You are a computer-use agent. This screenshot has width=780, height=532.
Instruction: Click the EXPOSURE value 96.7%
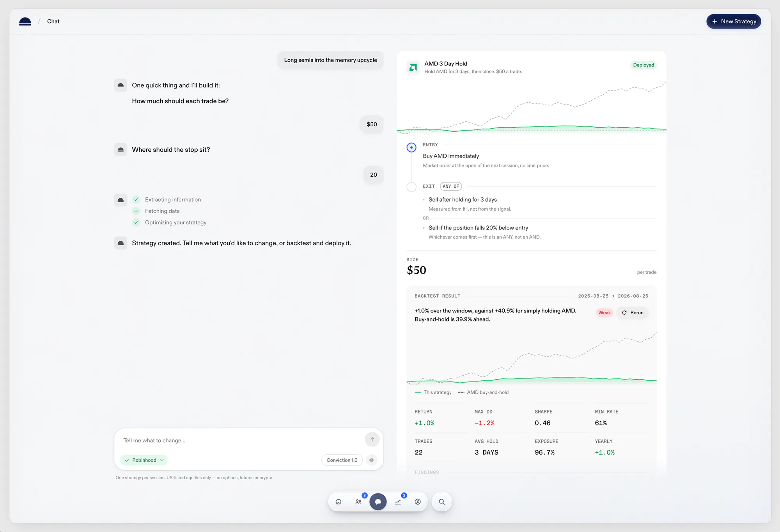(544, 452)
